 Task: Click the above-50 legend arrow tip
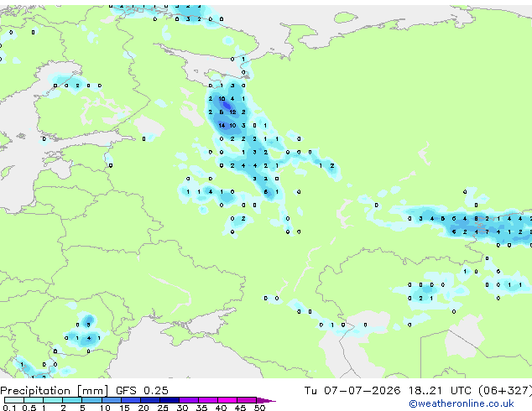pos(266,400)
